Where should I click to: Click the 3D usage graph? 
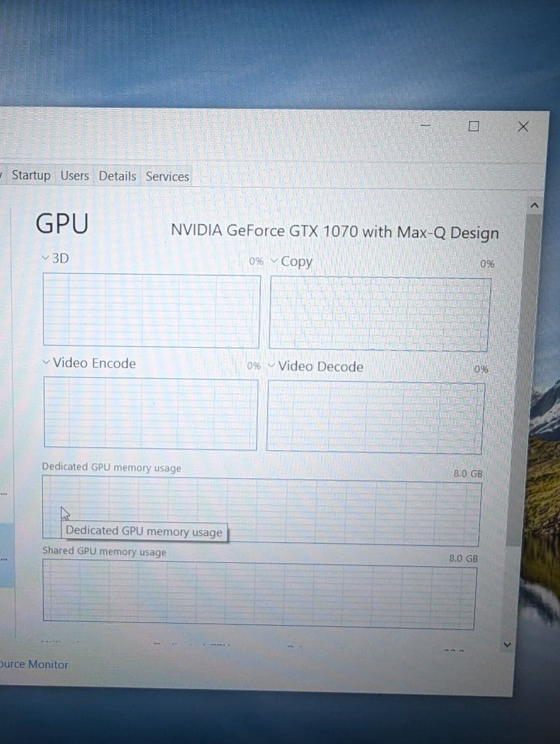[151, 311]
